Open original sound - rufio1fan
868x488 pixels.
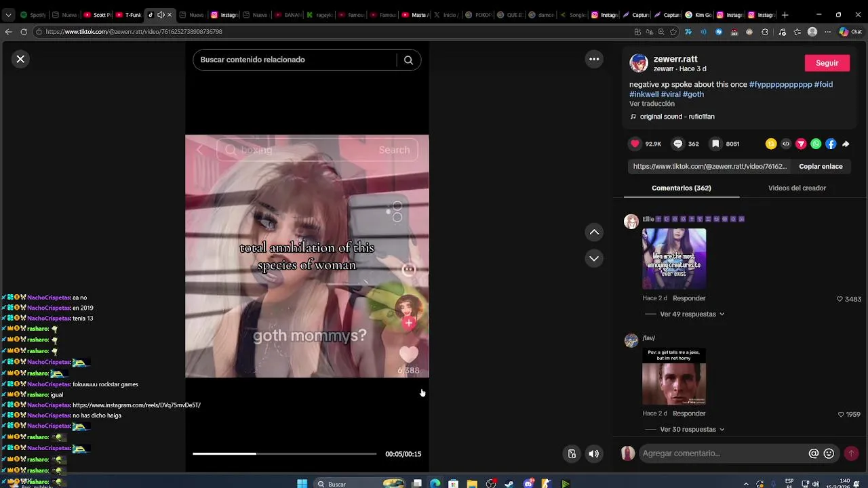(677, 117)
